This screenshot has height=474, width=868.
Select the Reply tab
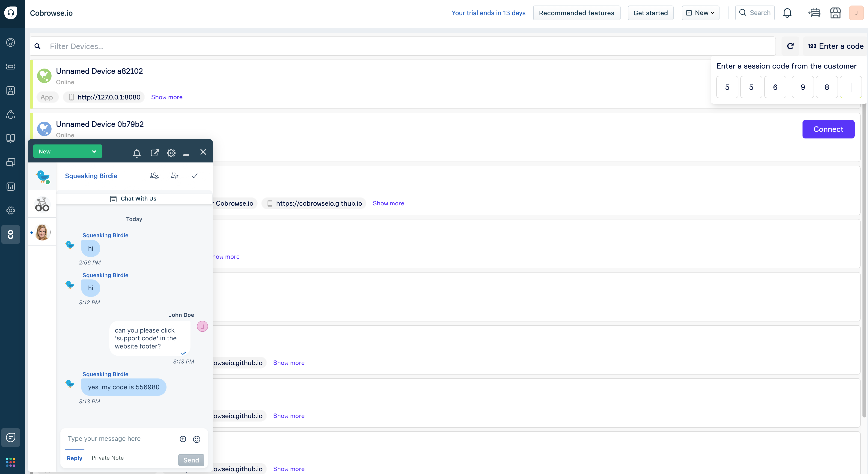click(74, 458)
